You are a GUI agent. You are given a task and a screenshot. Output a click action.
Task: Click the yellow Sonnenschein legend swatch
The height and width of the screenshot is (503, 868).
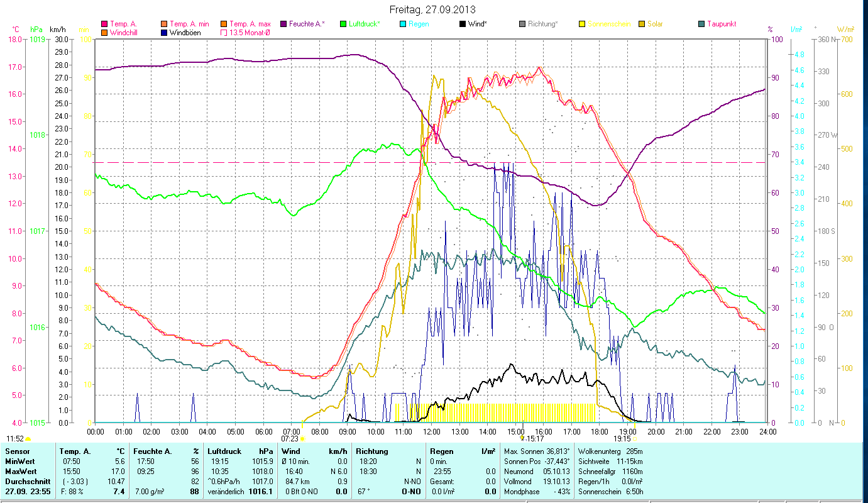pos(583,24)
